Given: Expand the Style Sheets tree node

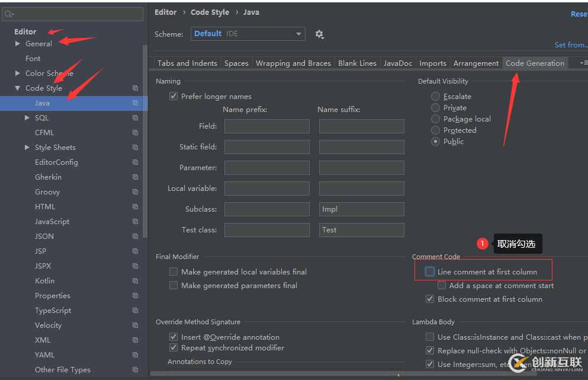Looking at the screenshot, I should click(x=27, y=148).
